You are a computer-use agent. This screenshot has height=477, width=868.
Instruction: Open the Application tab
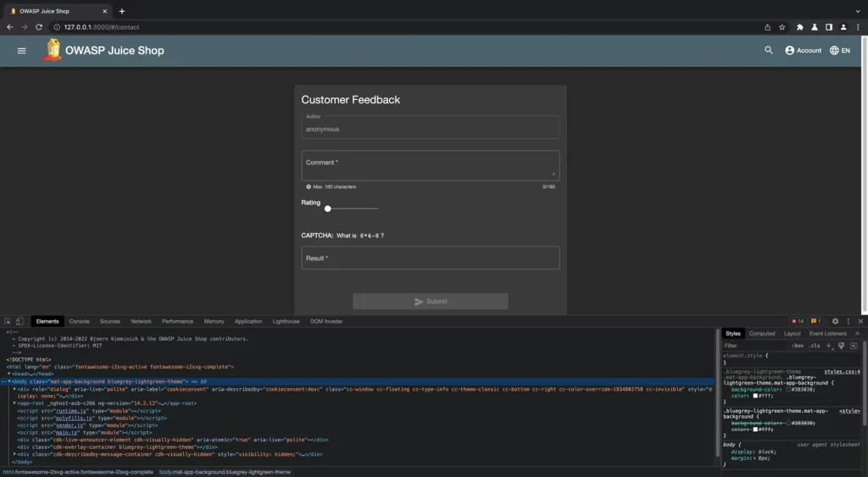pos(248,321)
